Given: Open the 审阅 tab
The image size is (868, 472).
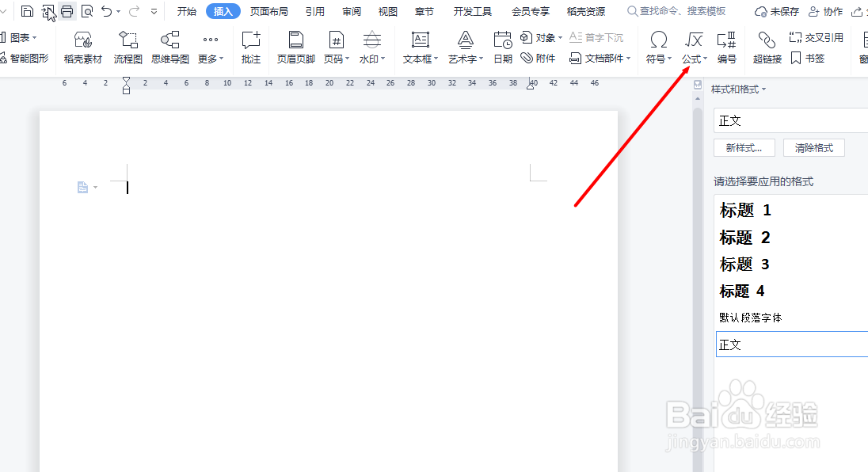Looking at the screenshot, I should click(x=352, y=11).
